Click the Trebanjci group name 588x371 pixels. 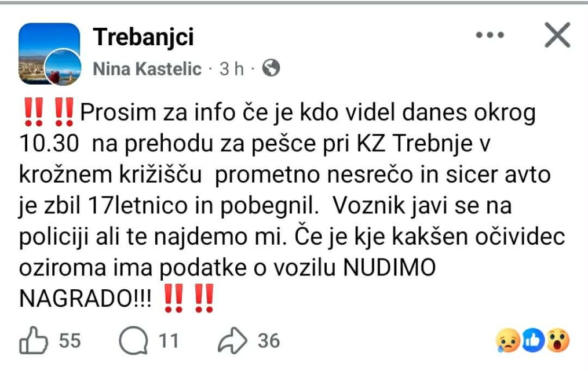144,36
